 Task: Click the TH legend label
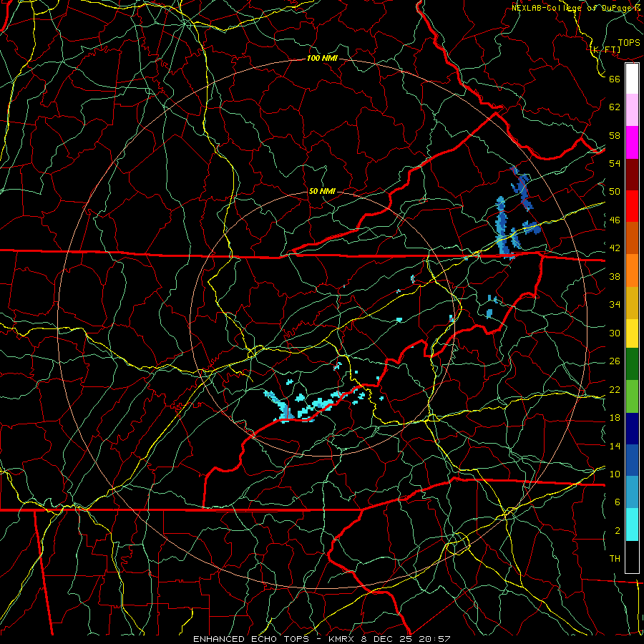tap(615, 559)
